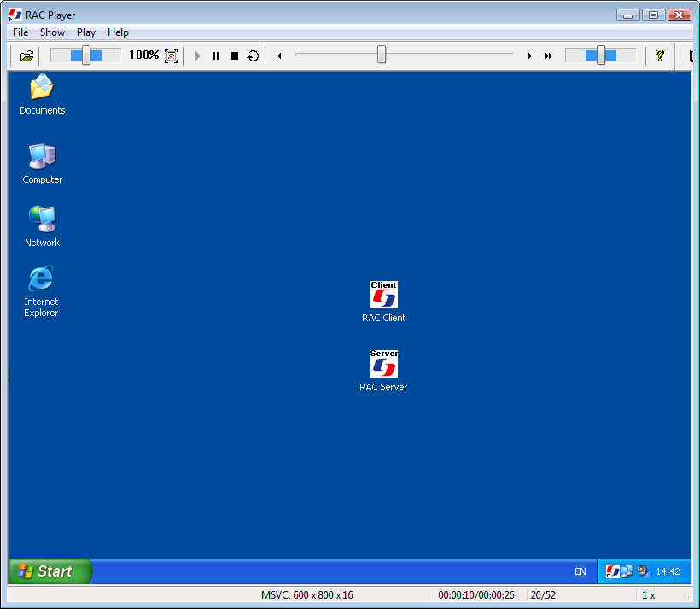Screen dimensions: 700x609
Task: Select the Computer desktop icon
Action: [43, 163]
